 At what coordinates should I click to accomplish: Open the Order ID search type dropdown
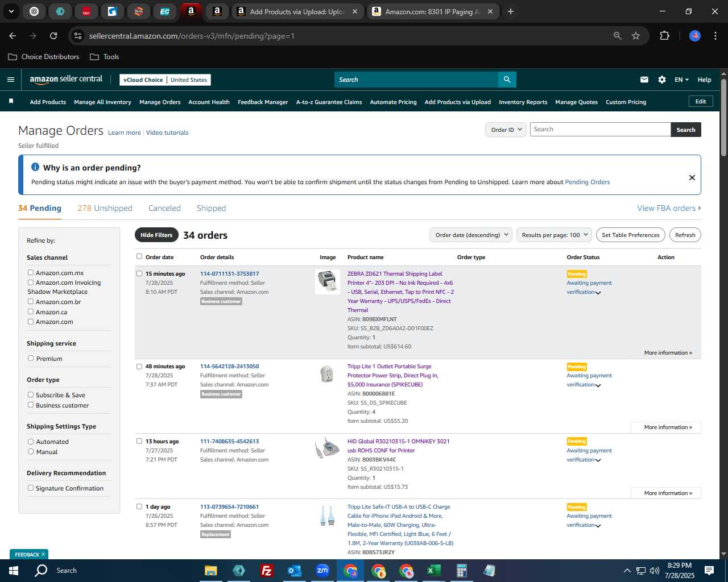tap(506, 130)
